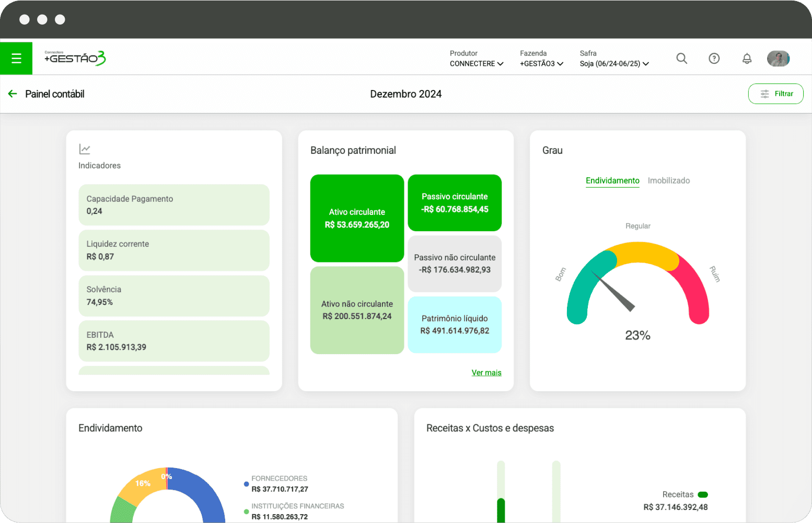
Task: Follow the Ver mais link
Action: [x=486, y=372]
